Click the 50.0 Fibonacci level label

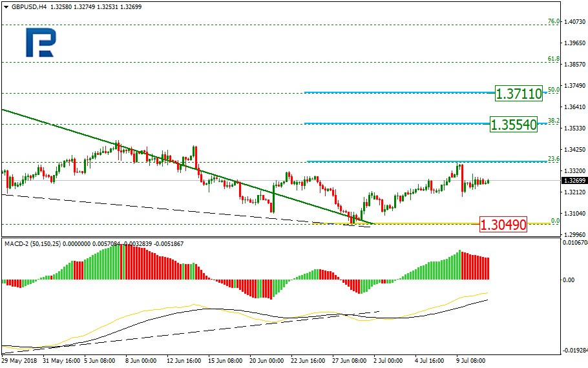[x=553, y=90]
